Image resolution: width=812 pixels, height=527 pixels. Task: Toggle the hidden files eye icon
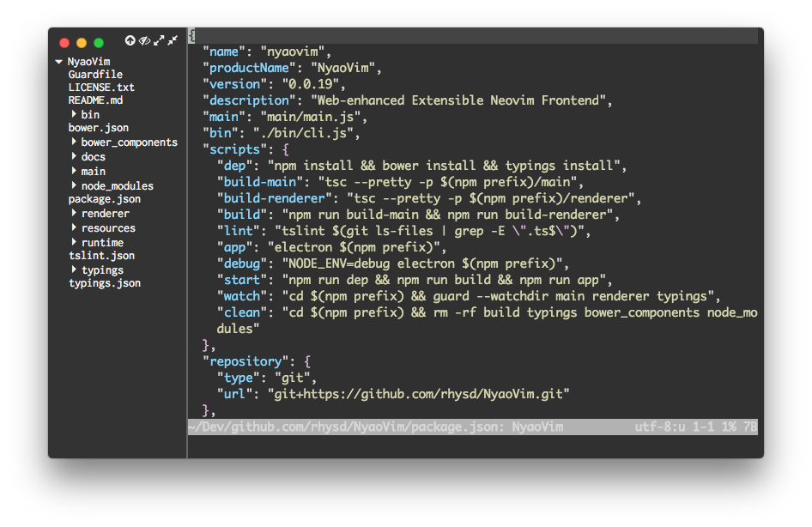pyautogui.click(x=144, y=40)
